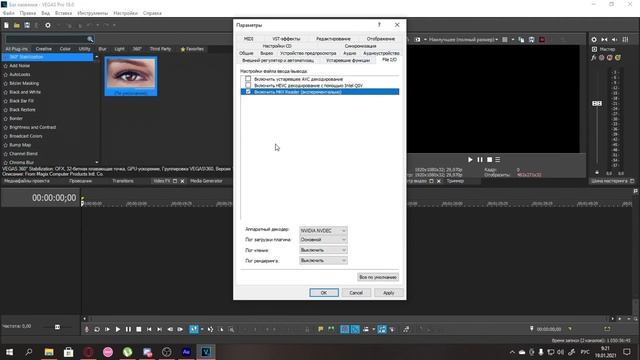The height and width of the screenshot is (360, 640).
Task: Click the master bus downmix output icon
Action: [604, 40]
